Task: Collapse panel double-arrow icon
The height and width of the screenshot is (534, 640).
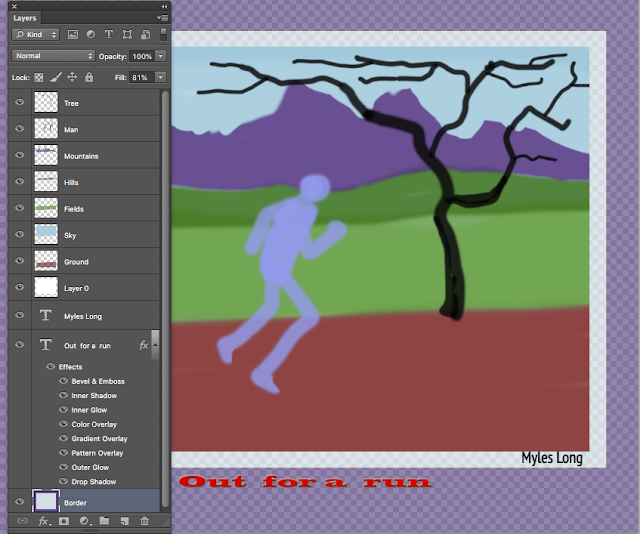Action: point(164,7)
